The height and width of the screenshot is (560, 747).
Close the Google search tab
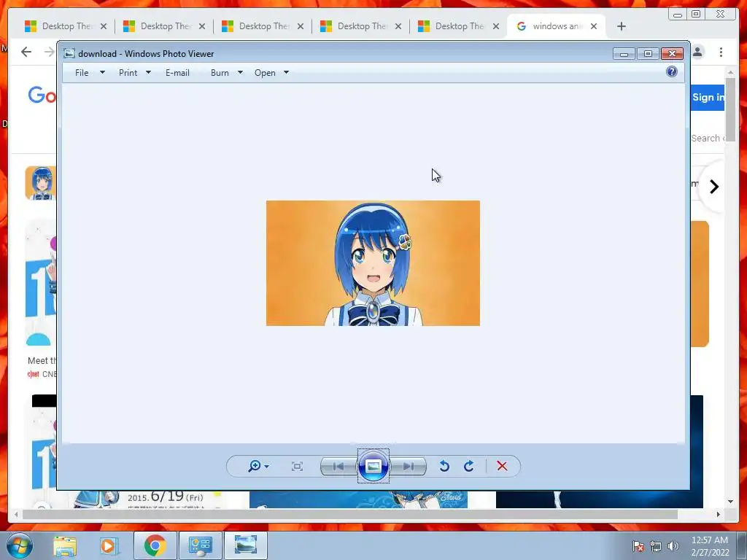pos(594,26)
